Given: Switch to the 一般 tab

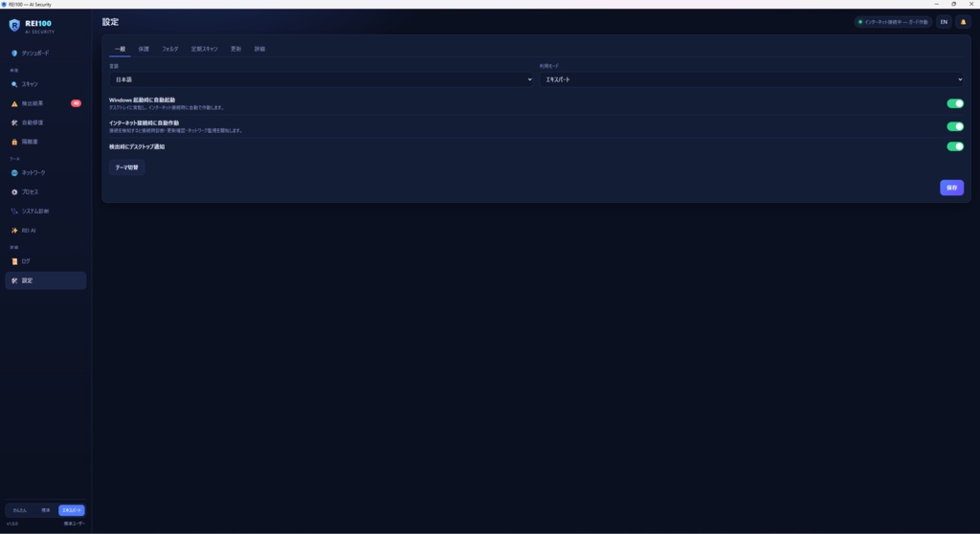Looking at the screenshot, I should (x=120, y=49).
